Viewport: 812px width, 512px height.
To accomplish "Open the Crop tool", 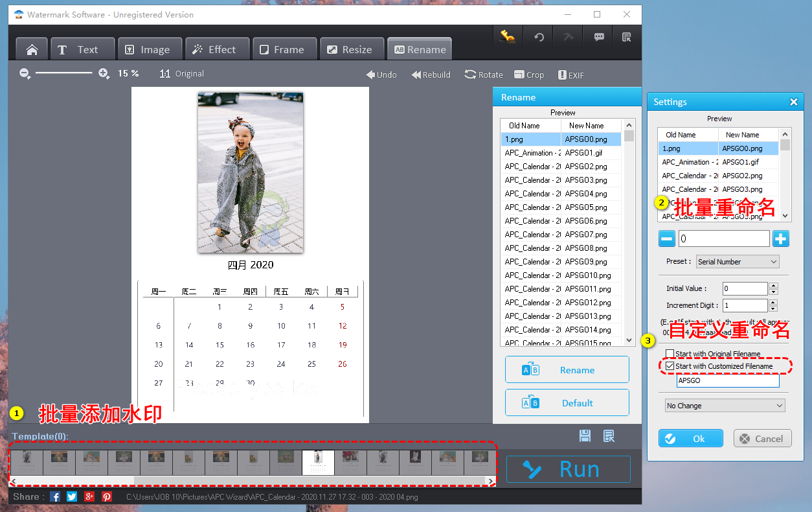I will pos(529,75).
